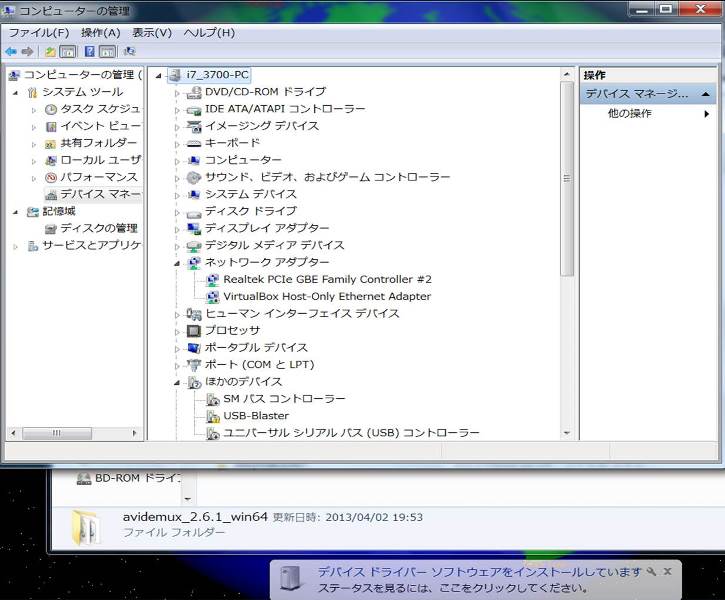
Task: Click the left pane horizontal scrollbar thumb
Action: pyautogui.click(x=56, y=433)
